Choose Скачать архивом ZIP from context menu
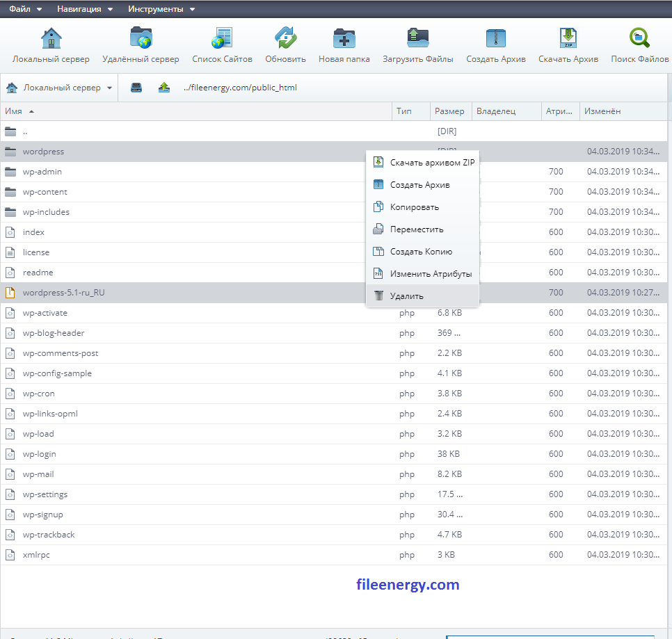 point(433,162)
